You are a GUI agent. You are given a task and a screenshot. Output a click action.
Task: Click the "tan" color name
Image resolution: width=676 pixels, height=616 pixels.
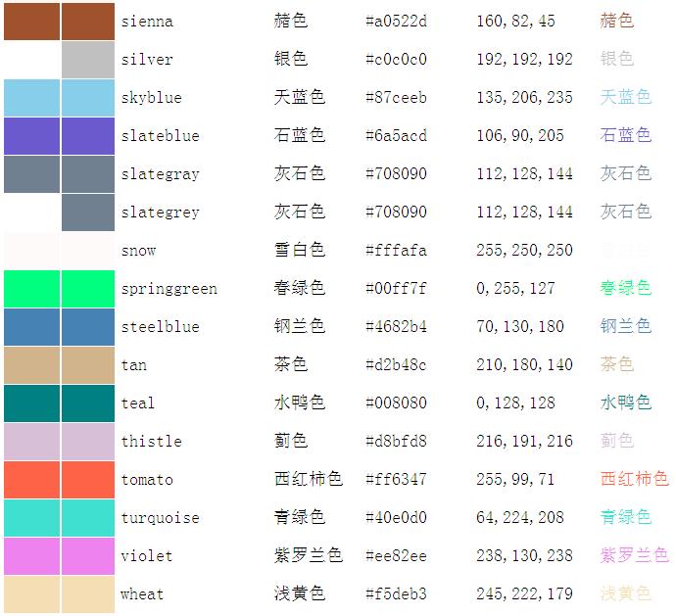(x=134, y=365)
